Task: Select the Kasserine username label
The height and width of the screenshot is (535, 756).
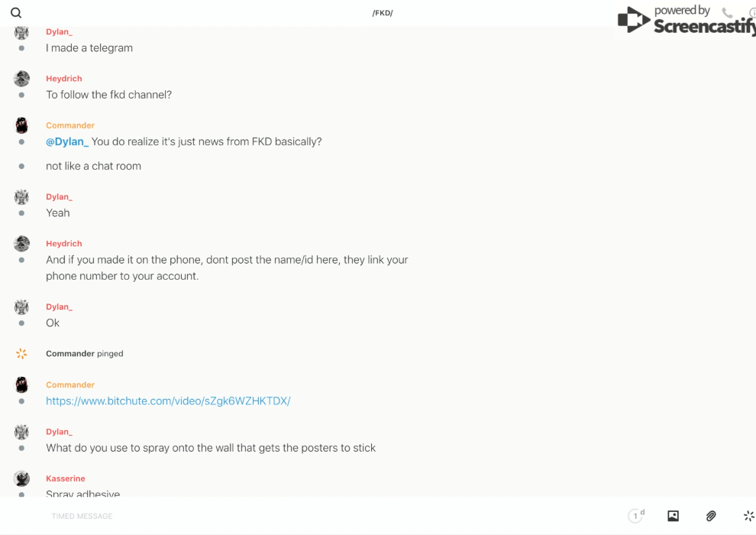Action: (66, 479)
